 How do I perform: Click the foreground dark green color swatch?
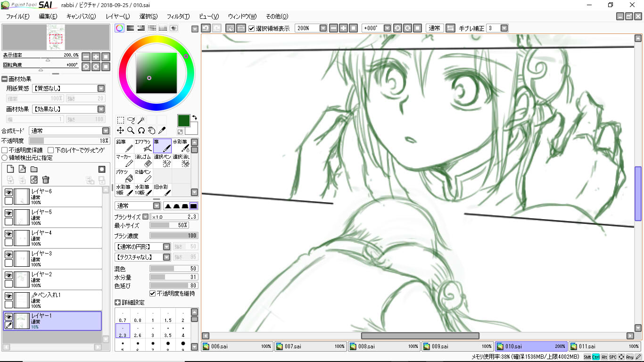point(183,120)
